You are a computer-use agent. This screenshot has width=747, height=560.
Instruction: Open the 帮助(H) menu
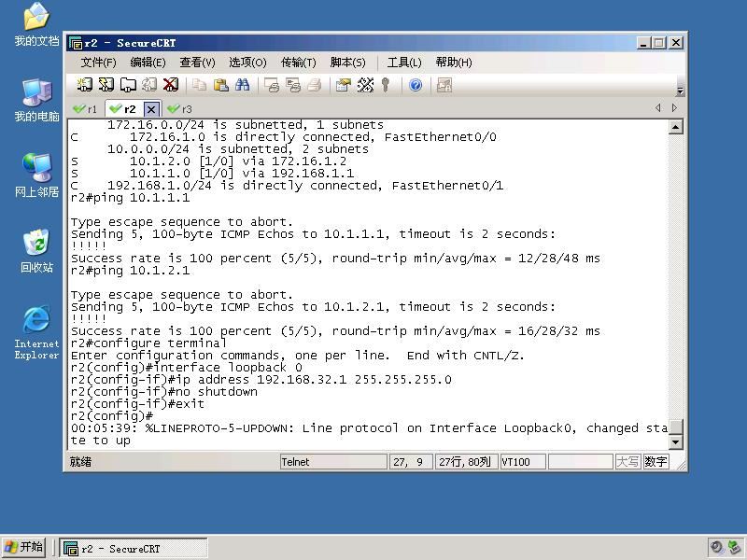[x=454, y=63]
